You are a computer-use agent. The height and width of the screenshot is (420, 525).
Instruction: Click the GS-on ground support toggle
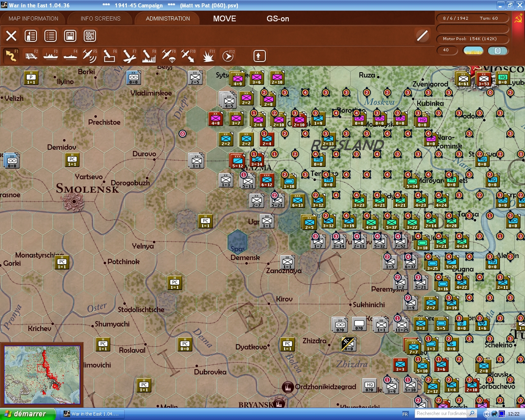tap(278, 18)
